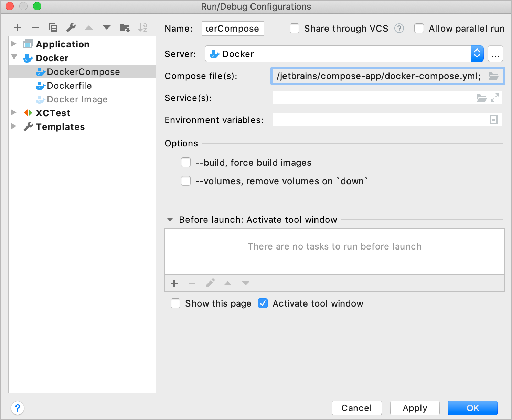Confirm with the OK button
Image resolution: width=512 pixels, height=420 pixels.
473,408
